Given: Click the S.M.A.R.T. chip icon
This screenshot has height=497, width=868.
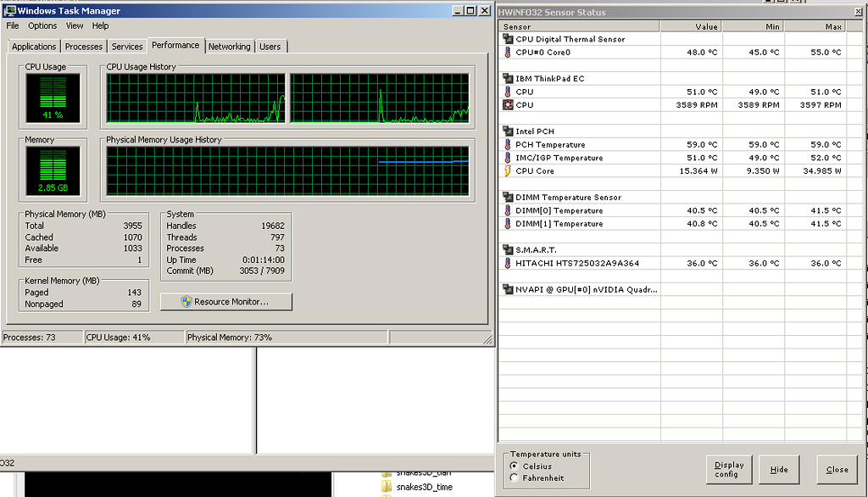Looking at the screenshot, I should 508,249.
